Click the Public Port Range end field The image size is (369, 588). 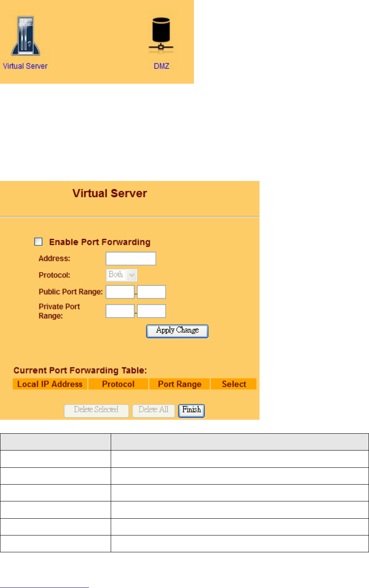coord(151,292)
